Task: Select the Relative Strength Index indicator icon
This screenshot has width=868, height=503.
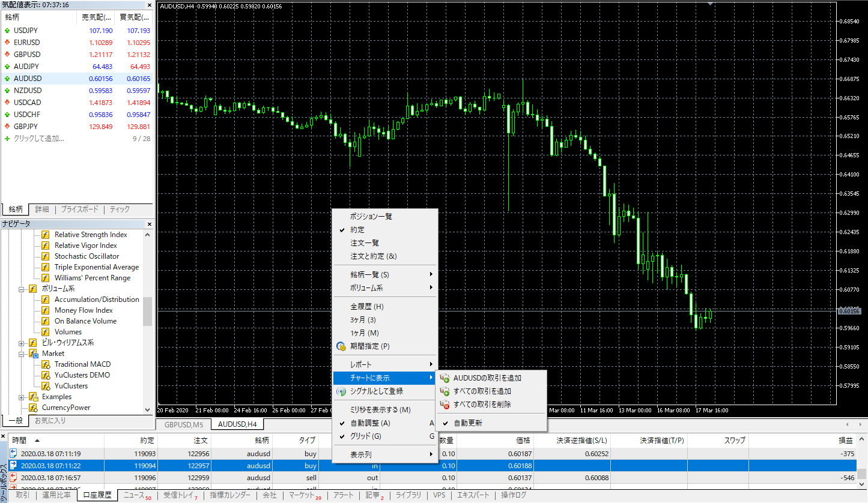Action: point(45,235)
